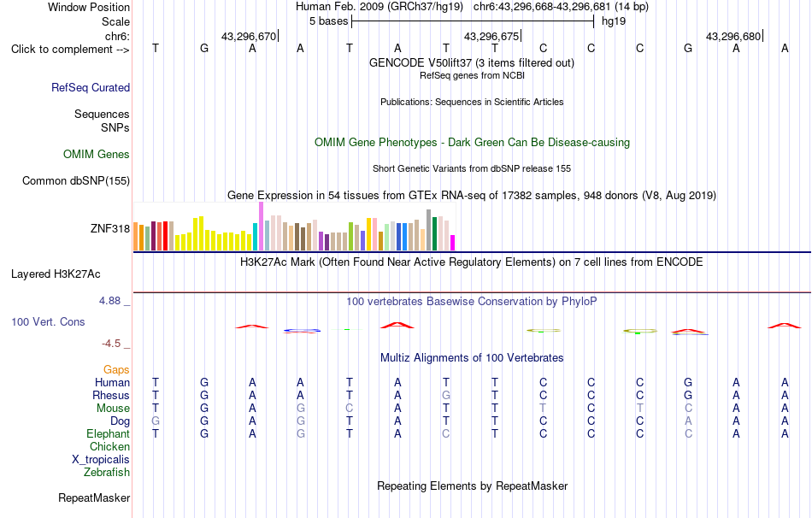Click 'Multiz Alignments of 100 Vertebrates' title
This screenshot has height=518, width=812.
(x=472, y=357)
